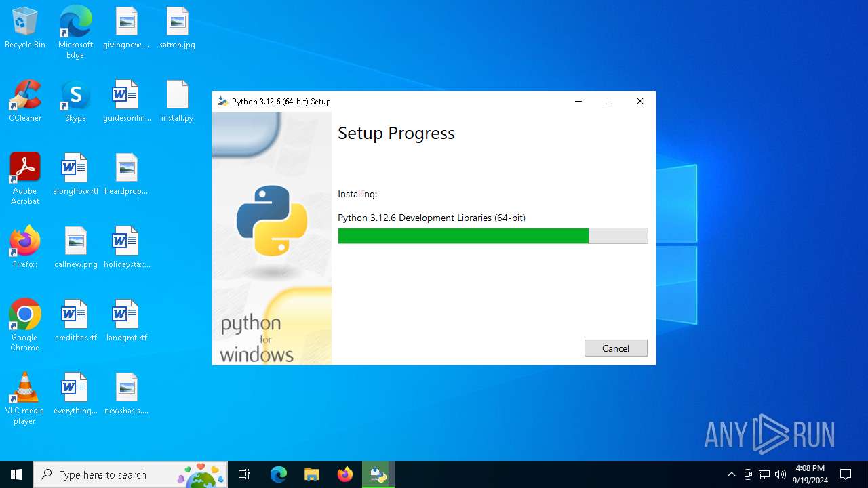Select the Adobe Acrobat desktop shortcut
Viewport: 868px width, 488px height.
pyautogui.click(x=25, y=179)
